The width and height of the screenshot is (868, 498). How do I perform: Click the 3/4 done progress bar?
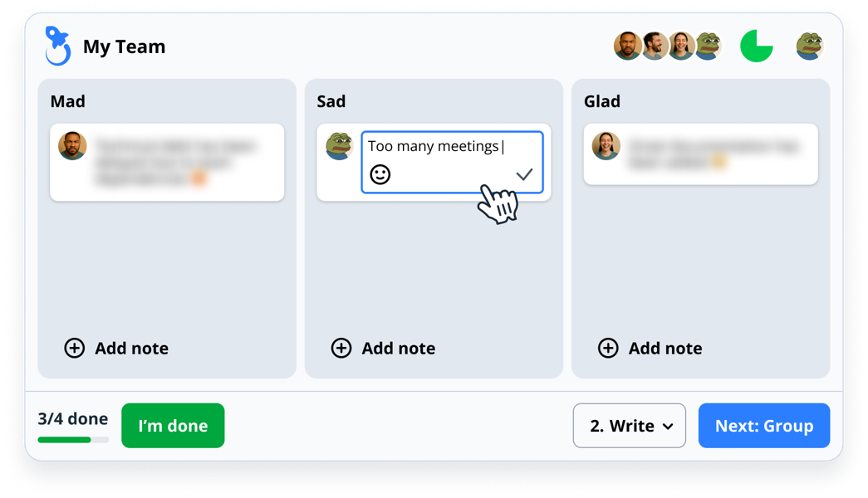pos(73,440)
